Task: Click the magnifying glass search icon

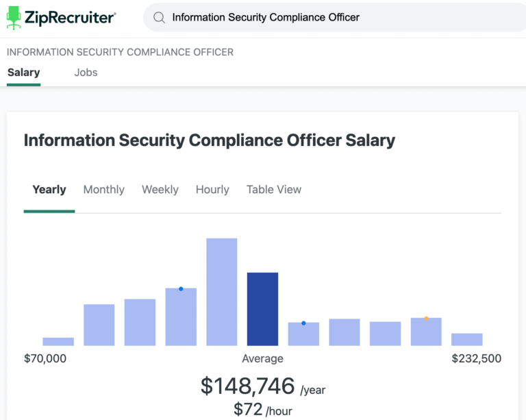Action: [x=159, y=17]
